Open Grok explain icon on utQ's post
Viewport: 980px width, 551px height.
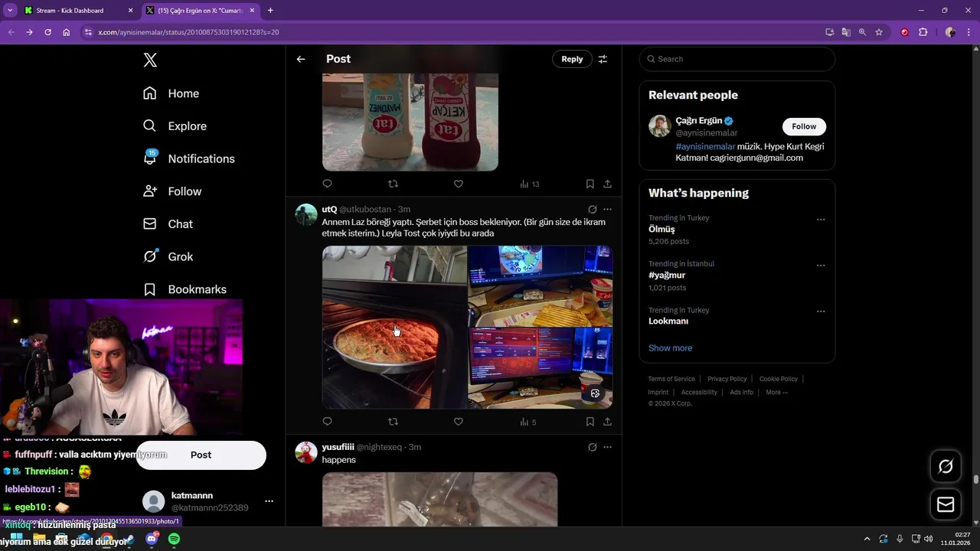click(x=592, y=210)
